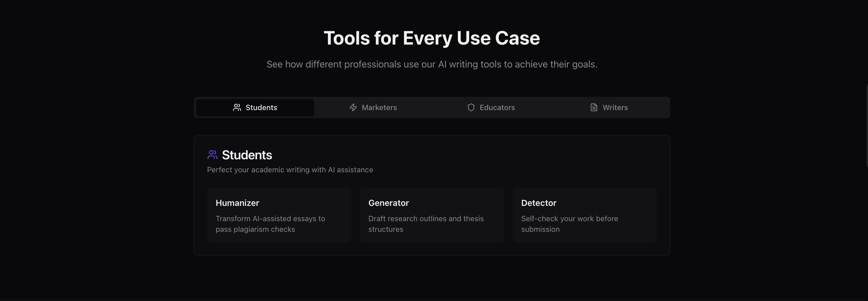Click the people icon on the Students tab

[237, 107]
